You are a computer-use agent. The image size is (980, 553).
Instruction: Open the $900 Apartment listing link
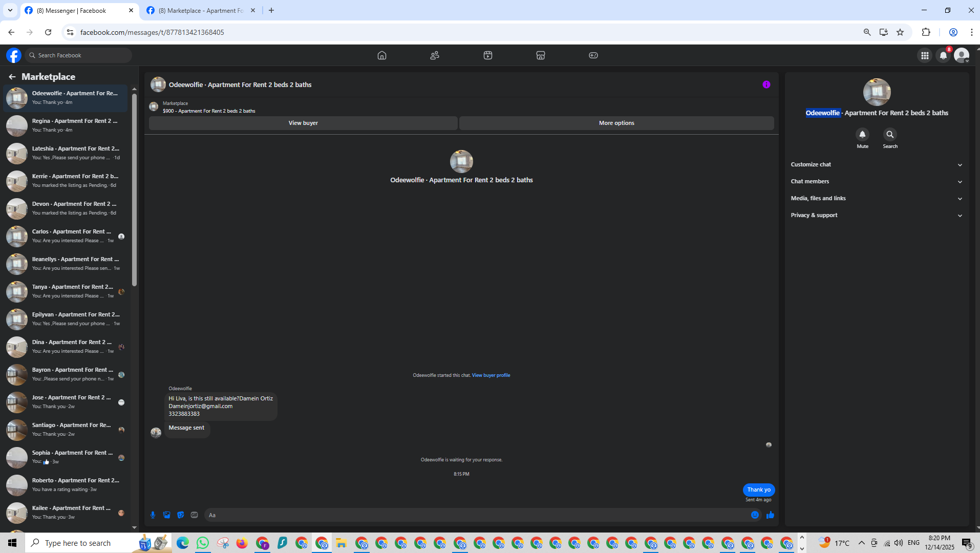209,111
